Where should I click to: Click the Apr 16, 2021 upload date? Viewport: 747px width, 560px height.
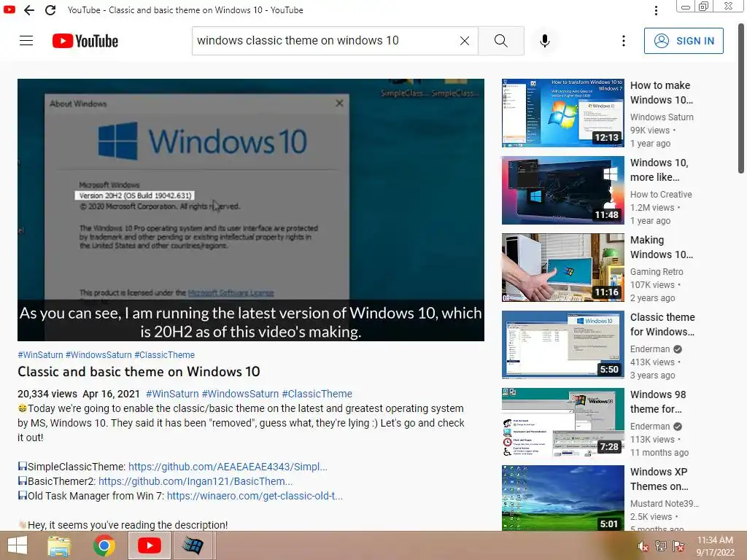111,394
